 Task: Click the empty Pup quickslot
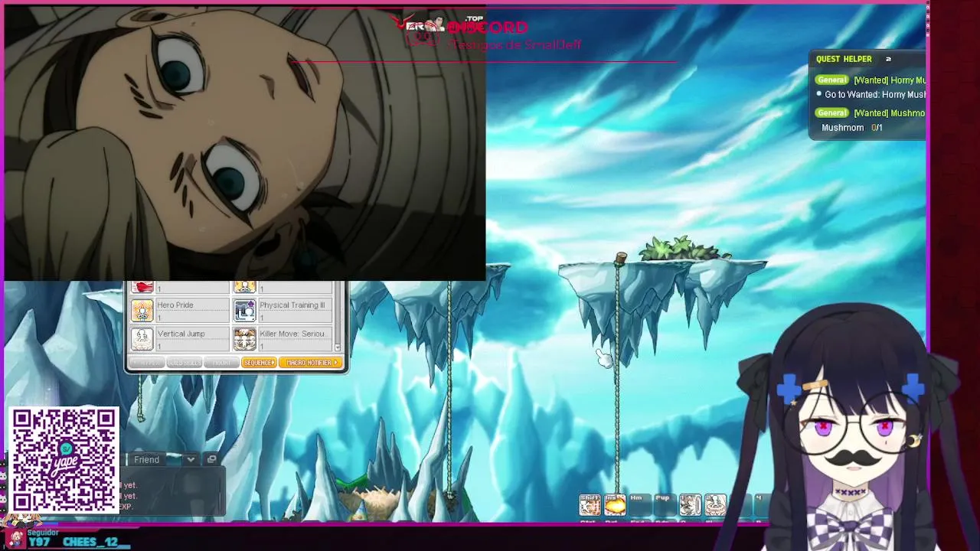click(665, 505)
